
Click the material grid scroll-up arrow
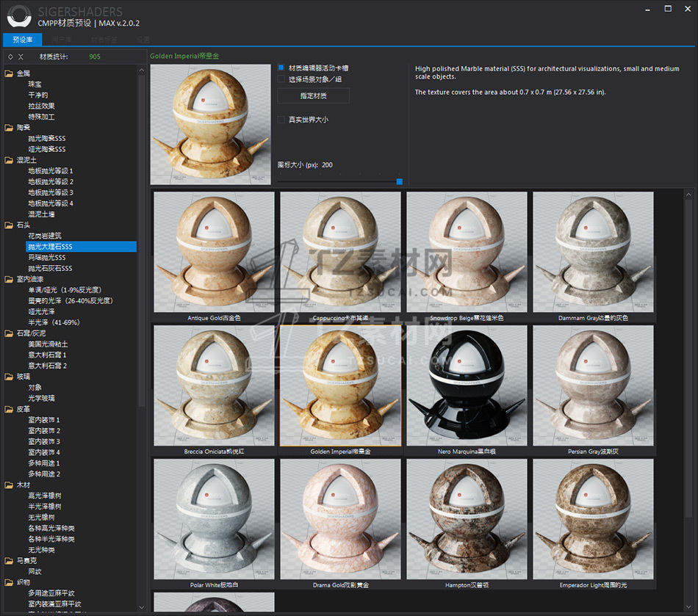688,195
